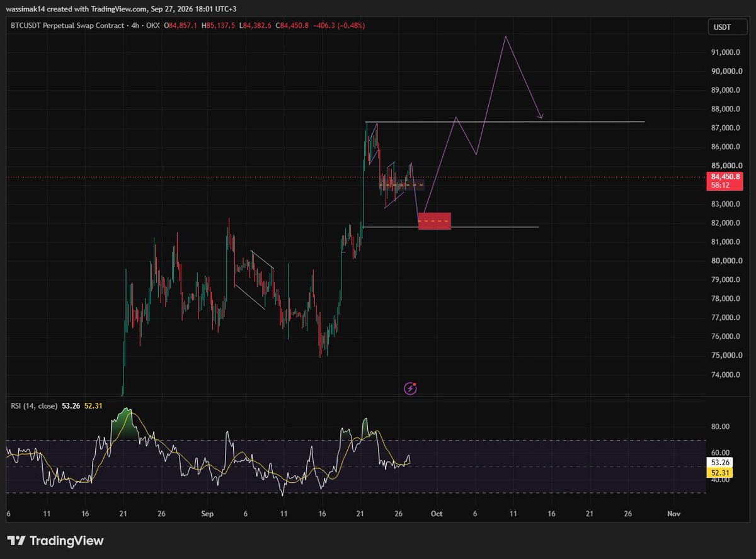The width and height of the screenshot is (756, 559).
Task: Click the TradingView logo
Action: (55, 541)
